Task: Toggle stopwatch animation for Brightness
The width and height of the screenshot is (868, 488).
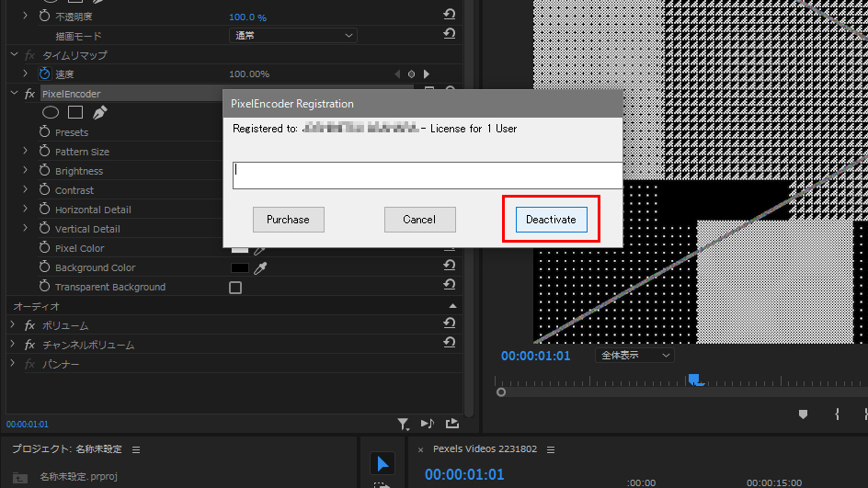Action: pos(44,170)
